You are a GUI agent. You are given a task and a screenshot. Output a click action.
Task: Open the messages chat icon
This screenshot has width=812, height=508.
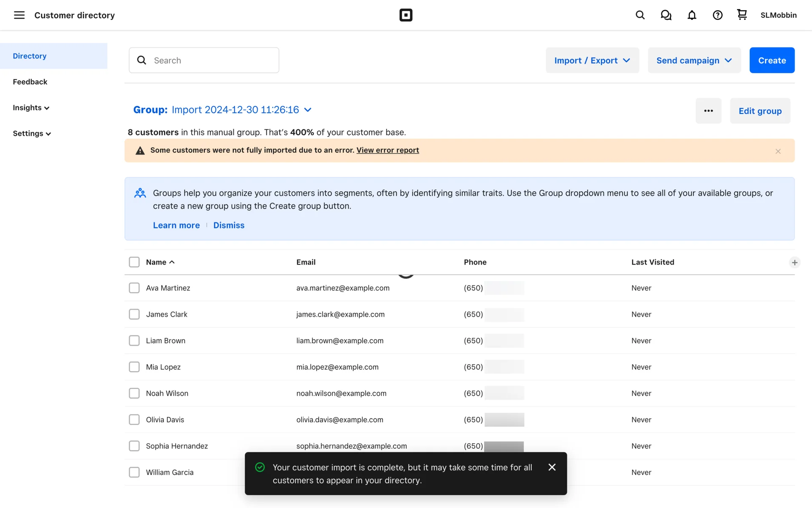click(666, 15)
